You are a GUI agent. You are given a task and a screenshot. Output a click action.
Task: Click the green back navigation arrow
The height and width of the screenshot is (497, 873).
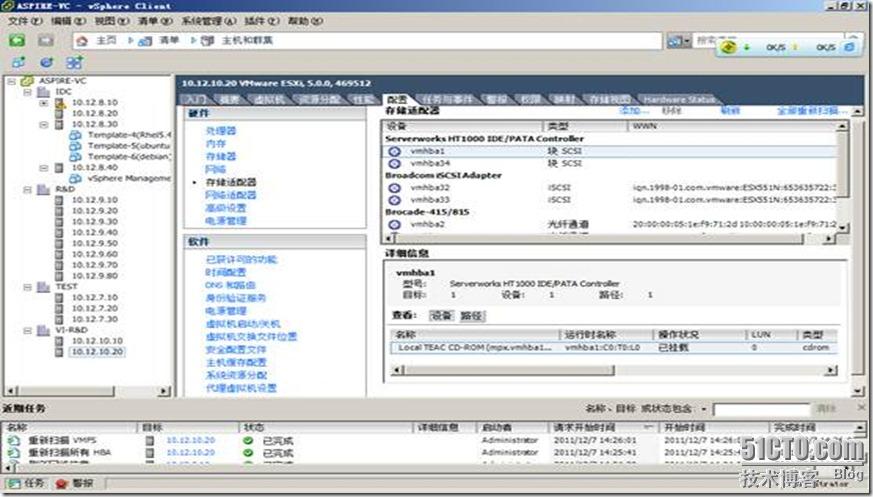17,41
